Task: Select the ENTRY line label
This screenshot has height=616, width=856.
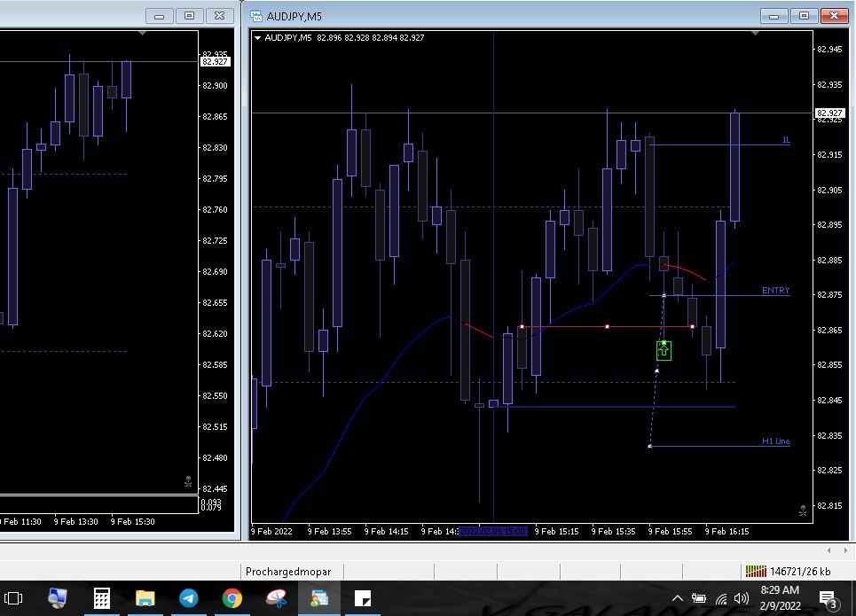Action: point(776,290)
